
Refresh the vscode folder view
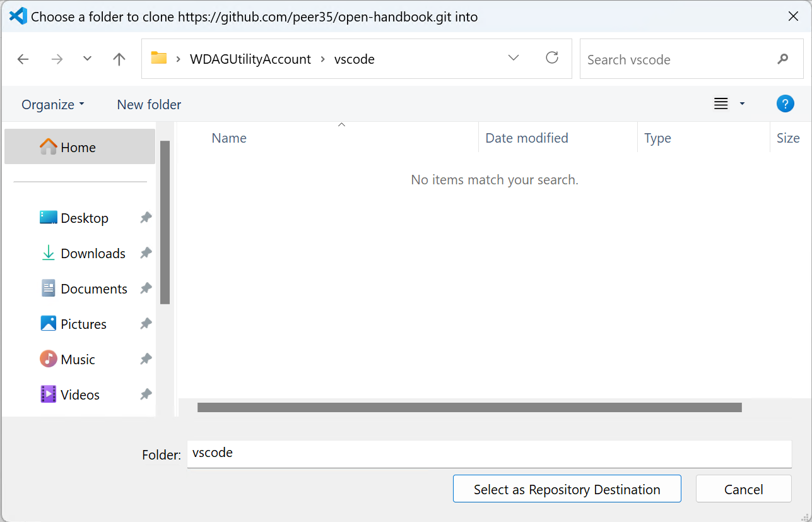(x=552, y=59)
